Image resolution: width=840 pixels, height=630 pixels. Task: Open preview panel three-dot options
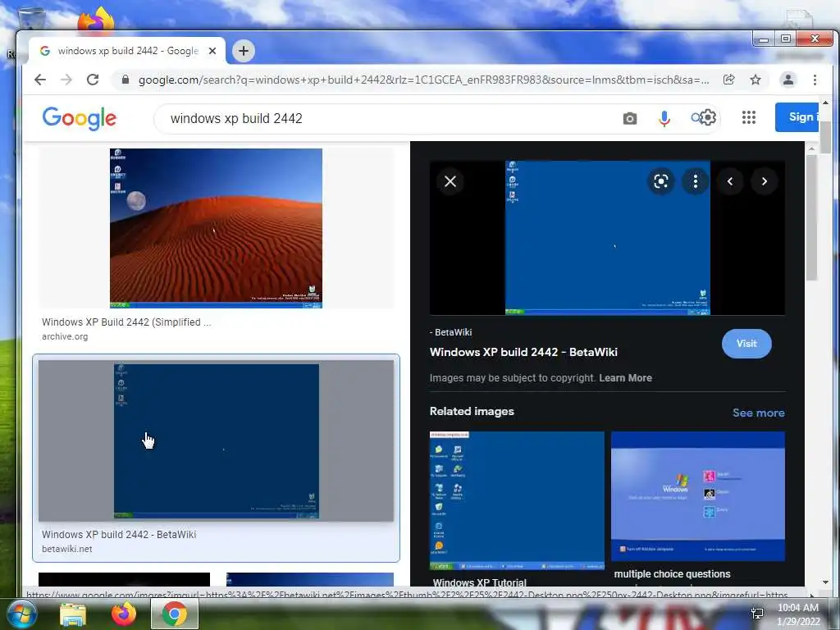(696, 181)
